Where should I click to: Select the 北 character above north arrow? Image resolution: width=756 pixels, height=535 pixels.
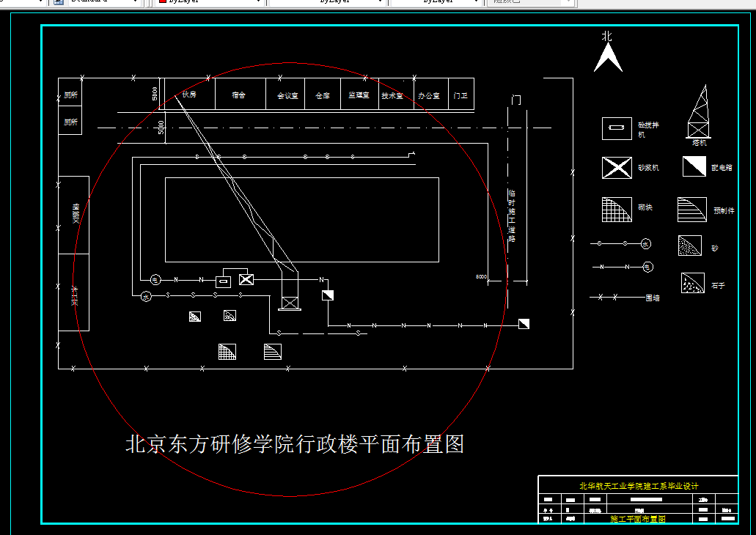click(x=607, y=36)
